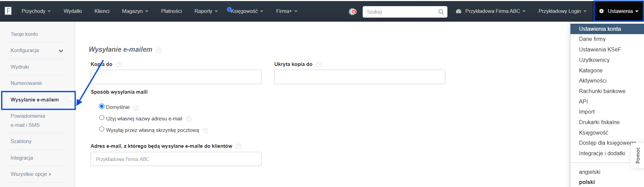Click the F logo home icon
This screenshot has height=187, width=644.
(8, 11)
